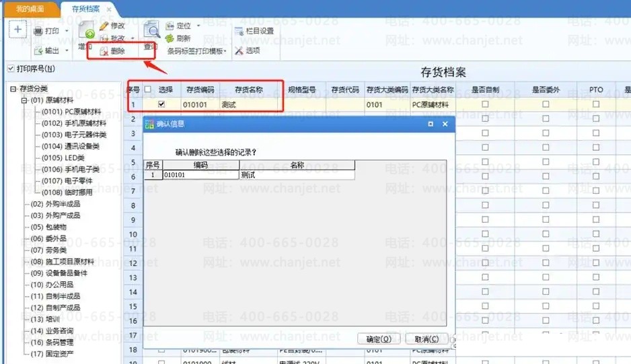The height and width of the screenshot is (364, 631).
Task: Open the 输出 dropdown arrow
Action: coord(67,50)
